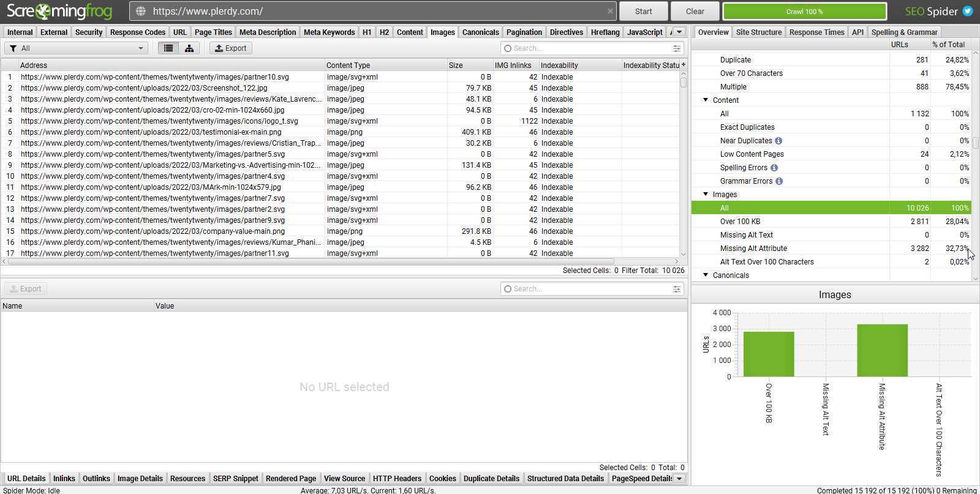
Task: Collapse the Content tree section
Action: point(706,100)
